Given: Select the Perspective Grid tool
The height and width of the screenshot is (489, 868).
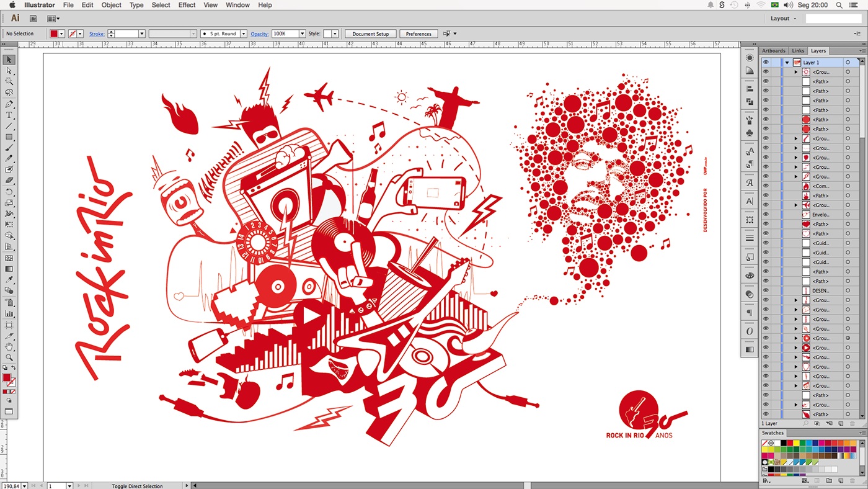Looking at the screenshot, I should [9, 246].
